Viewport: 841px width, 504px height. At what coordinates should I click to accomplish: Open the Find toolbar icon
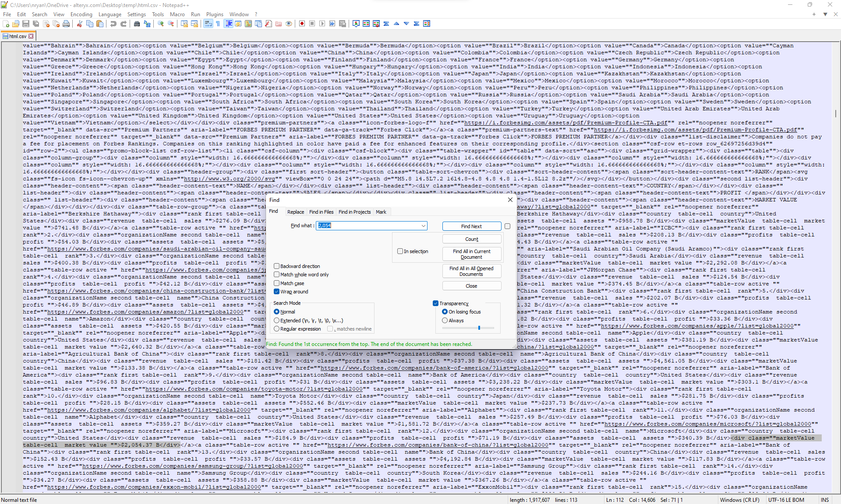[x=136, y=24]
